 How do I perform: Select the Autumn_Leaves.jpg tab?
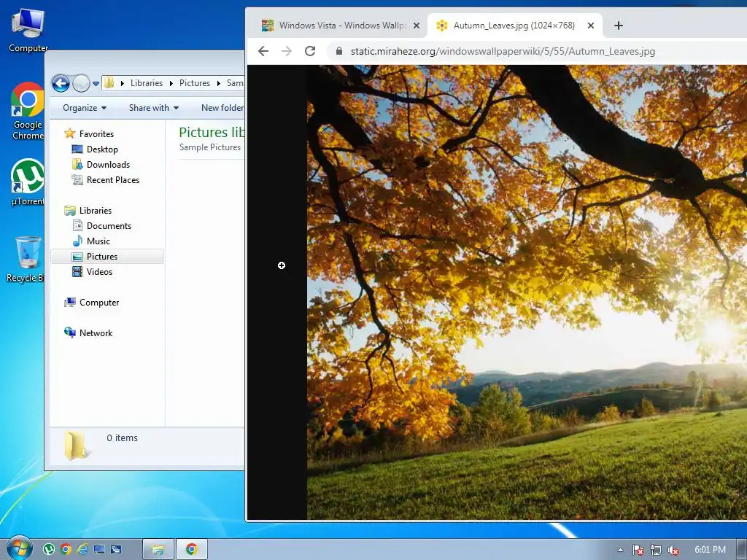coord(514,26)
